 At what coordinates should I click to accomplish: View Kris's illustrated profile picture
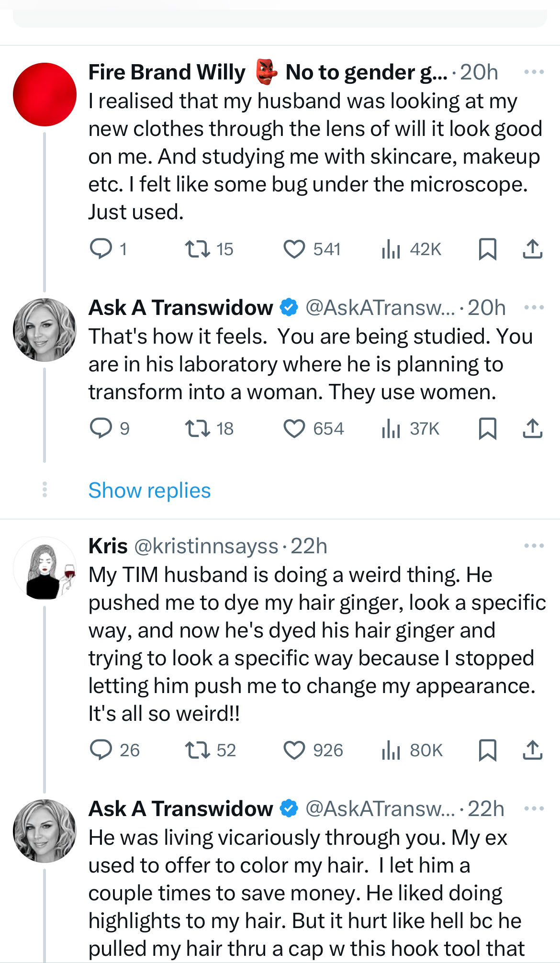[x=45, y=568]
